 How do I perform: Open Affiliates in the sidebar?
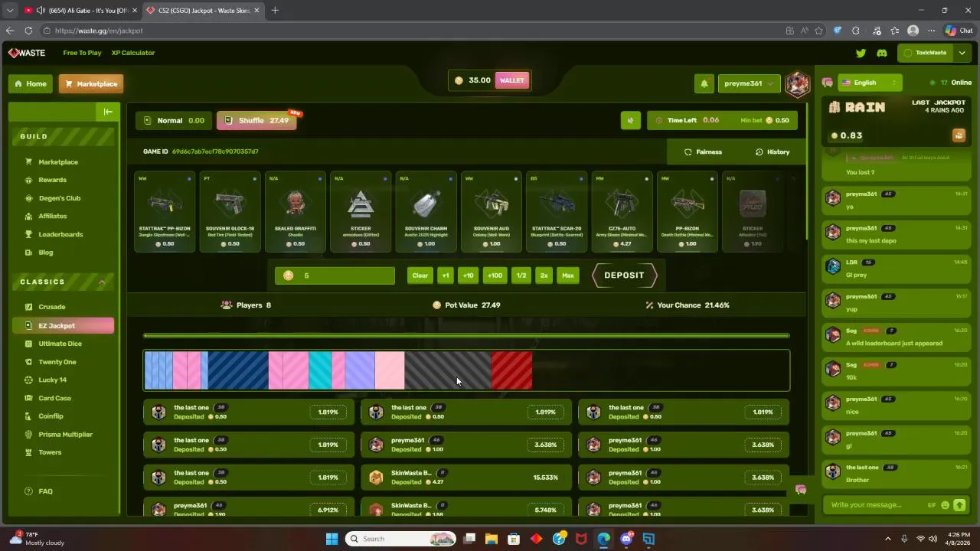52,217
